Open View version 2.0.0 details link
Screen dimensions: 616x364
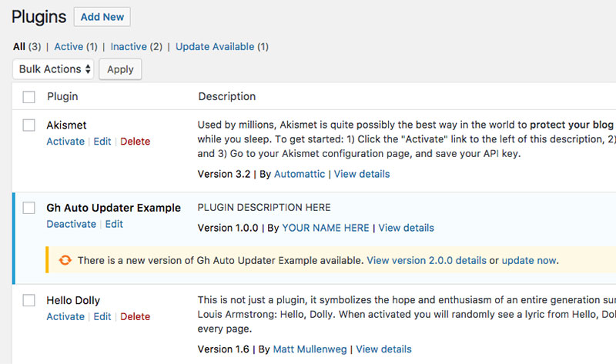[x=427, y=260]
